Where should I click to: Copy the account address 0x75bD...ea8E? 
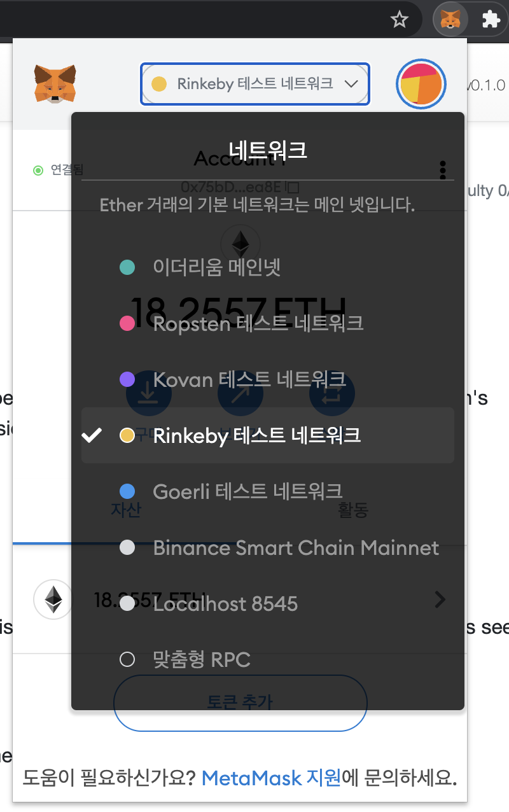click(x=240, y=186)
